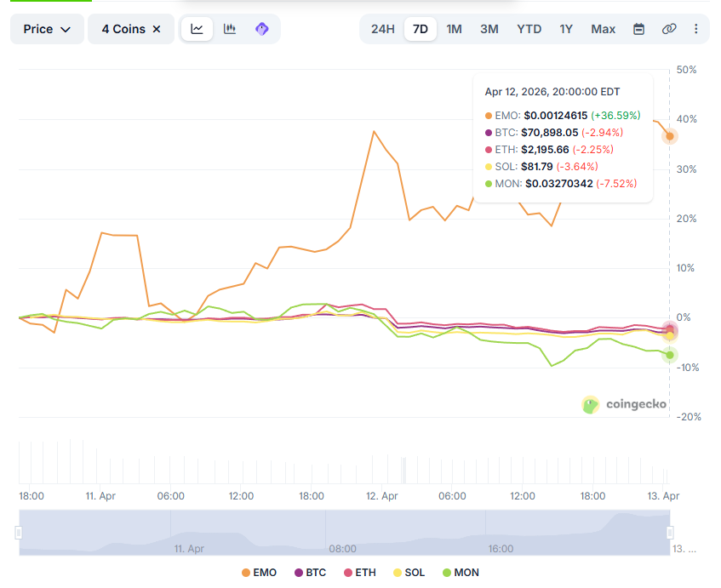This screenshot has width=721, height=588.
Task: Click the MON green endpoint marker
Action: [x=670, y=355]
